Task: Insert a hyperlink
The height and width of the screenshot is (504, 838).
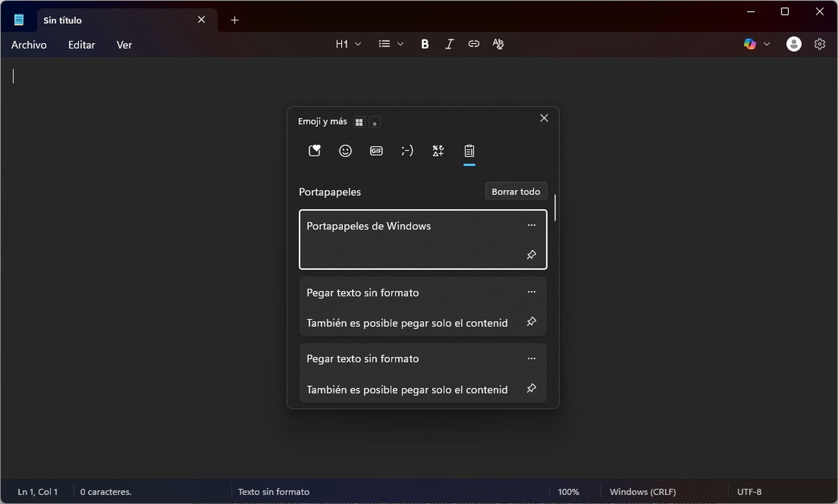Action: (x=473, y=44)
